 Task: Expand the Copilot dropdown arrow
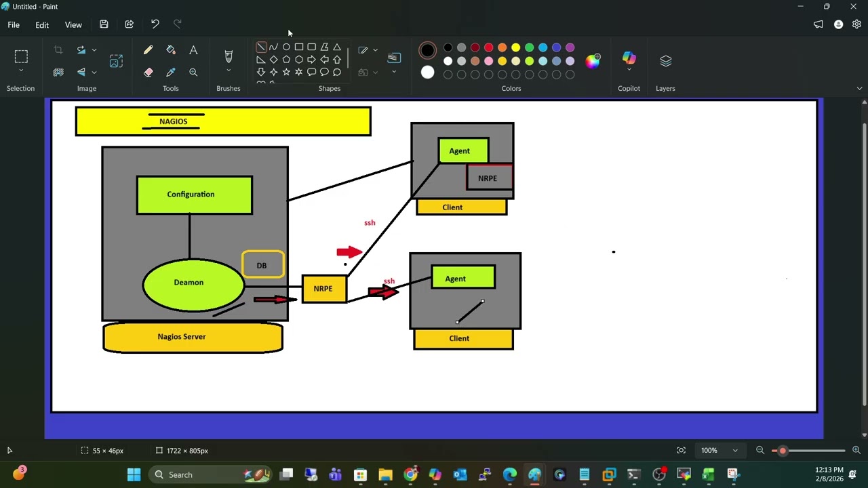click(629, 69)
